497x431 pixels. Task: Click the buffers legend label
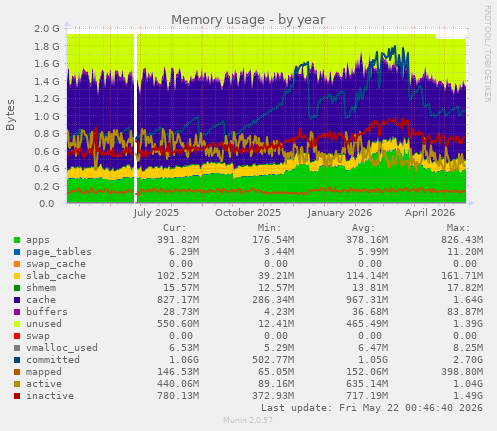point(47,312)
